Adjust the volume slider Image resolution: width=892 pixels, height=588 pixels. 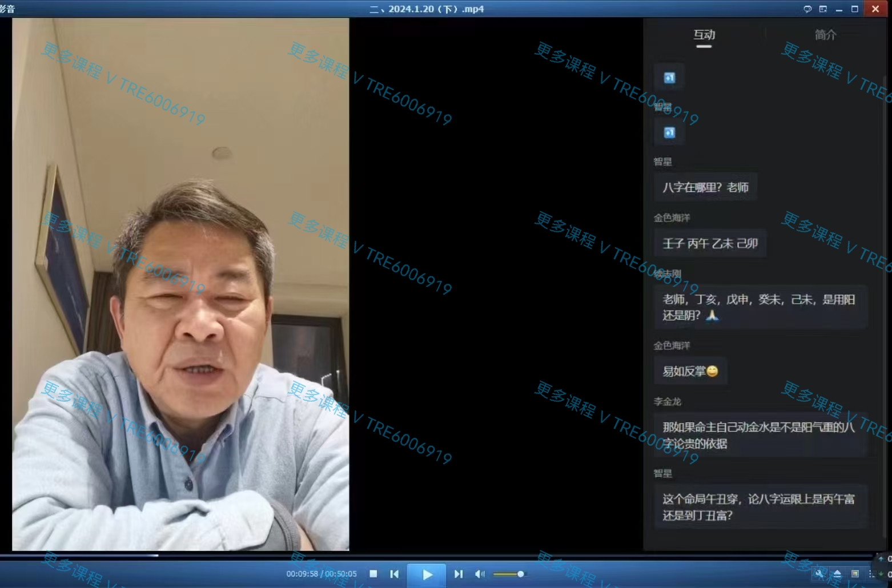508,574
